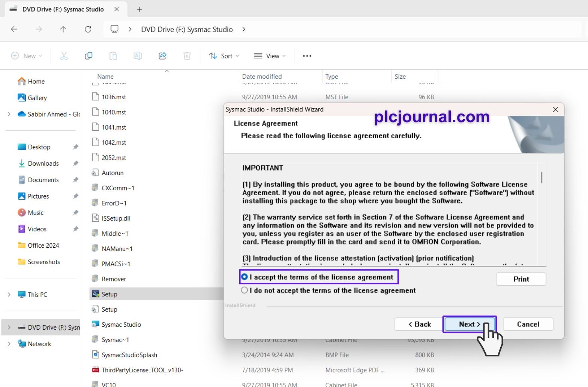Screen dimensions: 588x387
Task: Select the 1036.mst file in the list
Action: [x=114, y=97]
